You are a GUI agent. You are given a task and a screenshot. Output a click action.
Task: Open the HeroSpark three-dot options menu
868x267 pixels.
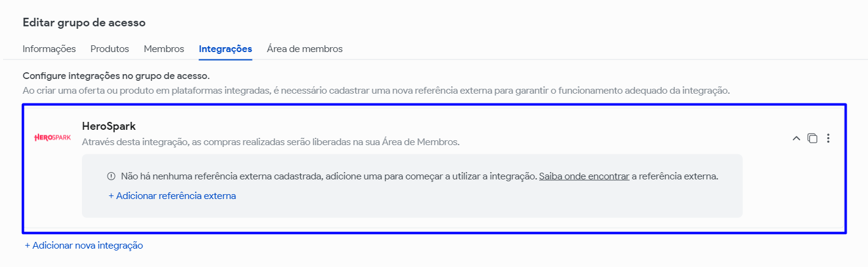point(828,138)
